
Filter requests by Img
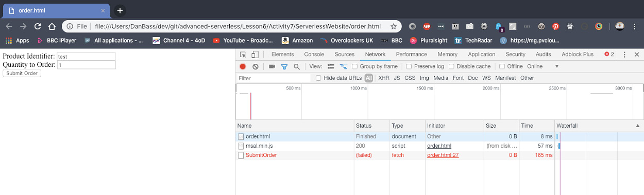pyautogui.click(x=424, y=78)
